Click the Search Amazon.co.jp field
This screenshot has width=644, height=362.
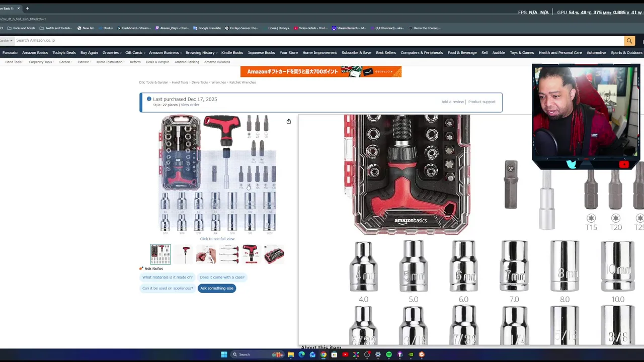(x=318, y=41)
